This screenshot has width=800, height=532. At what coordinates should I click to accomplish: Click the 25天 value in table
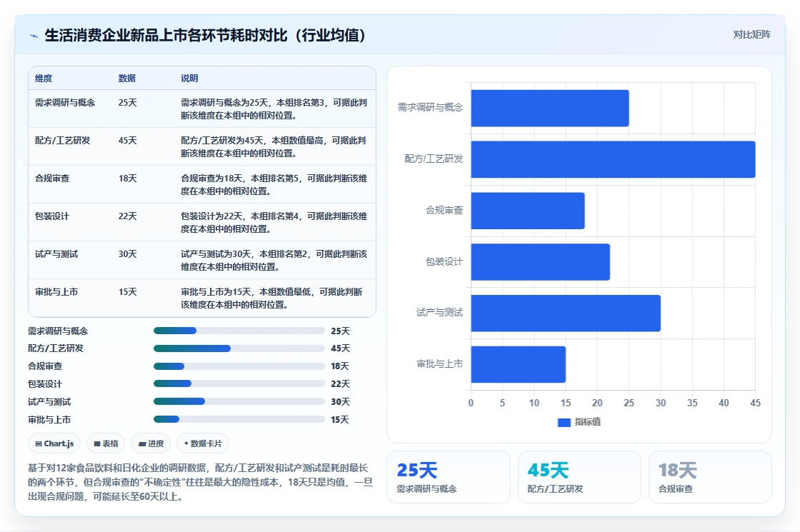[x=128, y=103]
